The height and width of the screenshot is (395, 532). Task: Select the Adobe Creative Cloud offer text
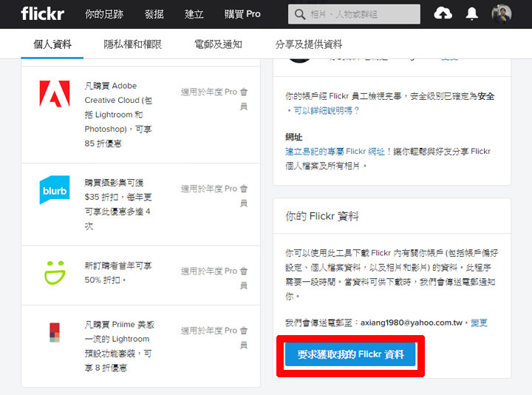click(118, 115)
